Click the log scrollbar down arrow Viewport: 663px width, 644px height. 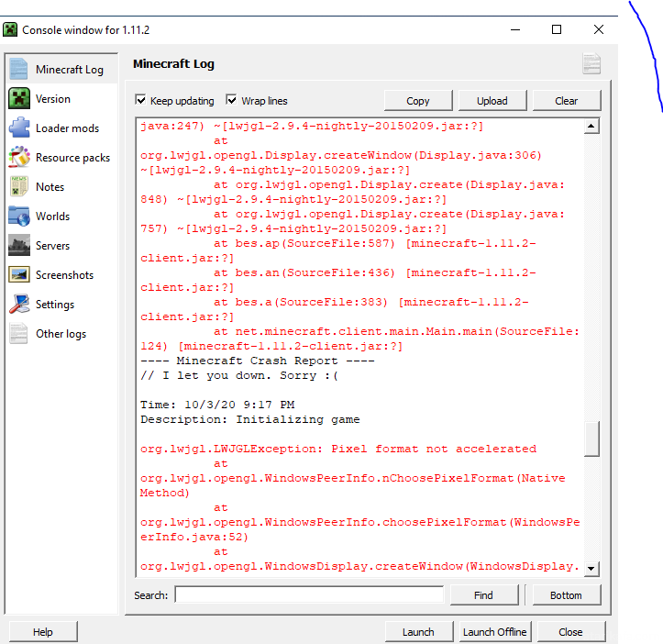point(591,569)
